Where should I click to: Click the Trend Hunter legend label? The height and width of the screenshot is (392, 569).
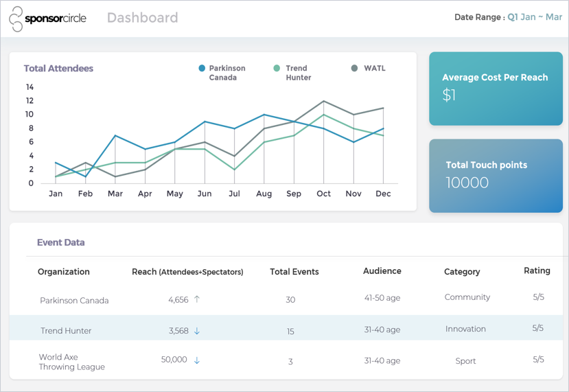click(x=299, y=73)
